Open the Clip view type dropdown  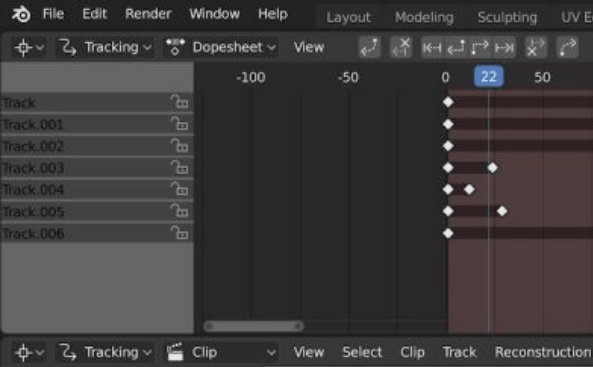[221, 353]
